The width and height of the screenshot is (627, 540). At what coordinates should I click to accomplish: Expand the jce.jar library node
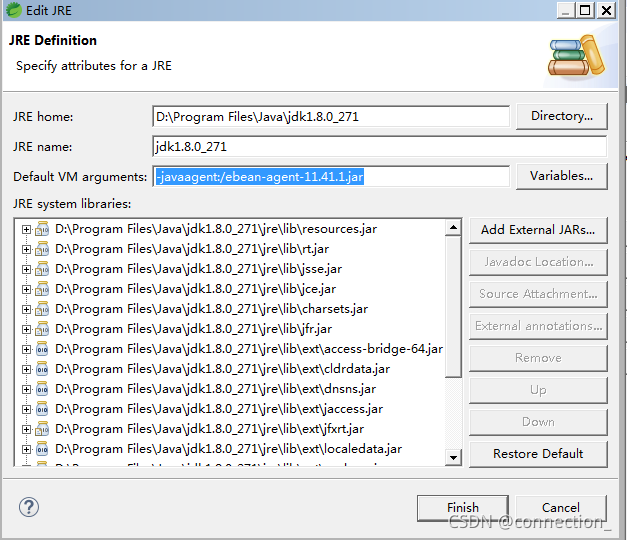click(26, 290)
